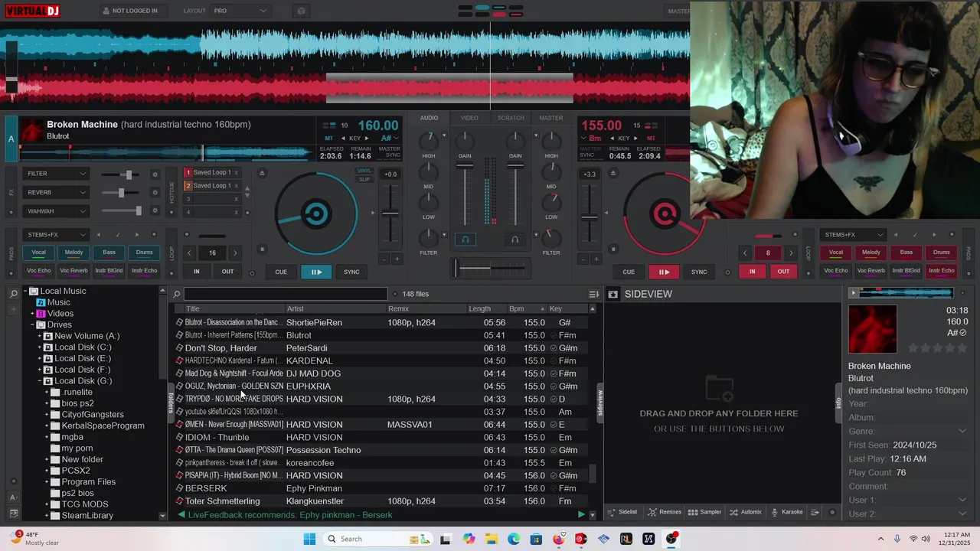Expand the Local Disk (C:) tree node
The width and height of the screenshot is (980, 551).
[39, 347]
